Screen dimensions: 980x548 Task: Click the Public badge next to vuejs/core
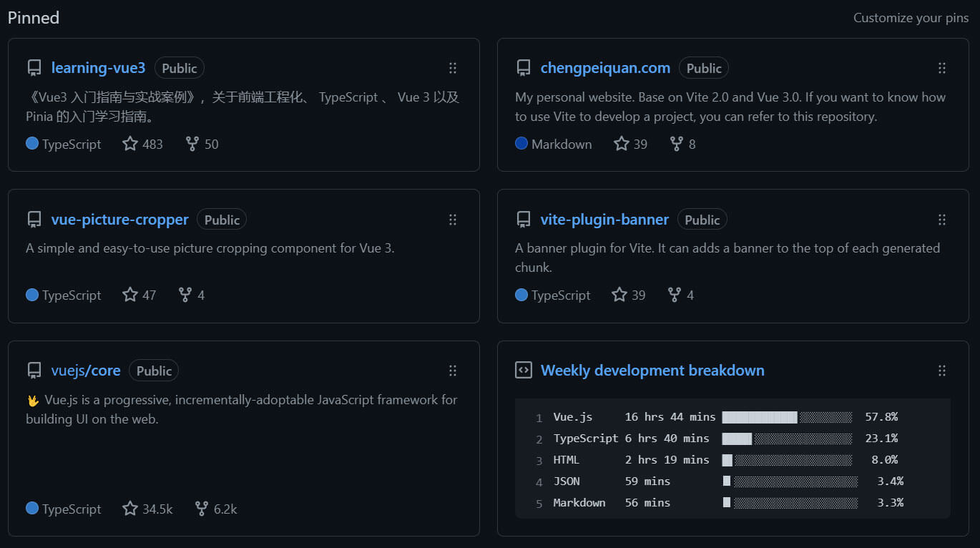pyautogui.click(x=154, y=371)
